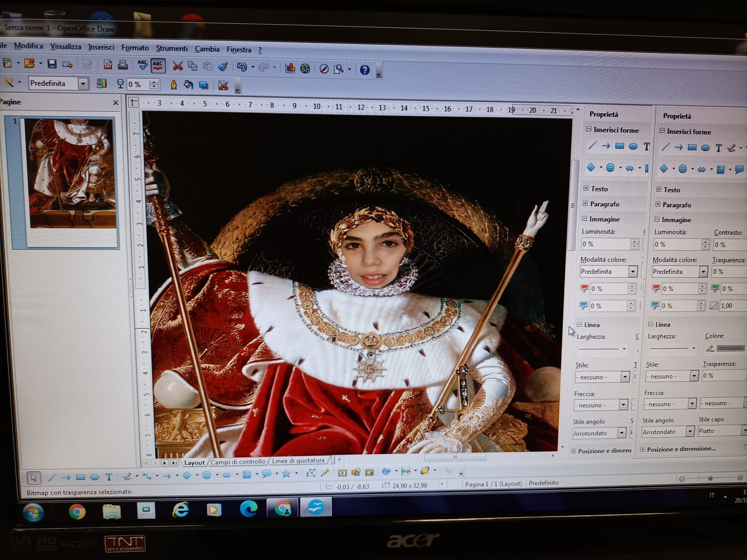This screenshot has height=560, width=747.
Task: Select the Text tool in bottom drawing toolbar
Action: (x=109, y=477)
